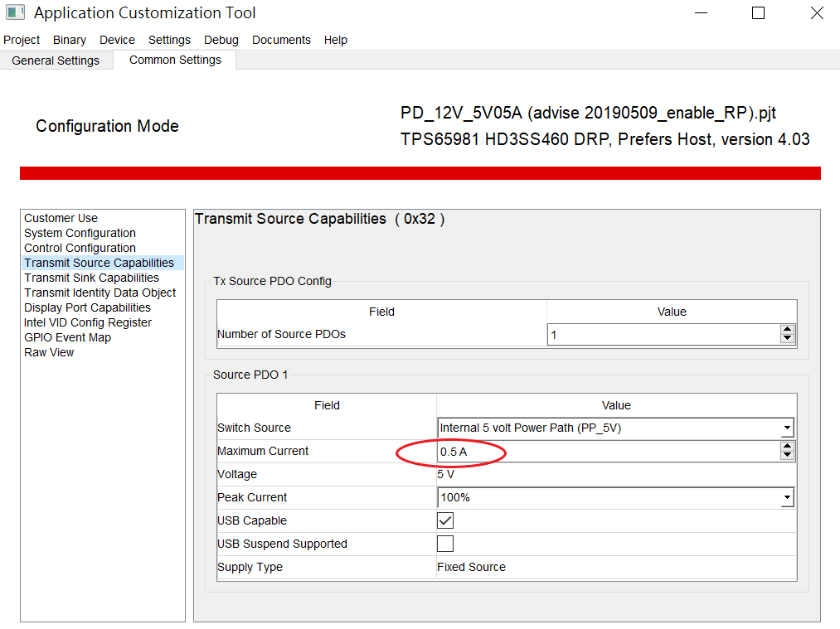
Task: Select System Configuration in register list
Action: (x=80, y=233)
